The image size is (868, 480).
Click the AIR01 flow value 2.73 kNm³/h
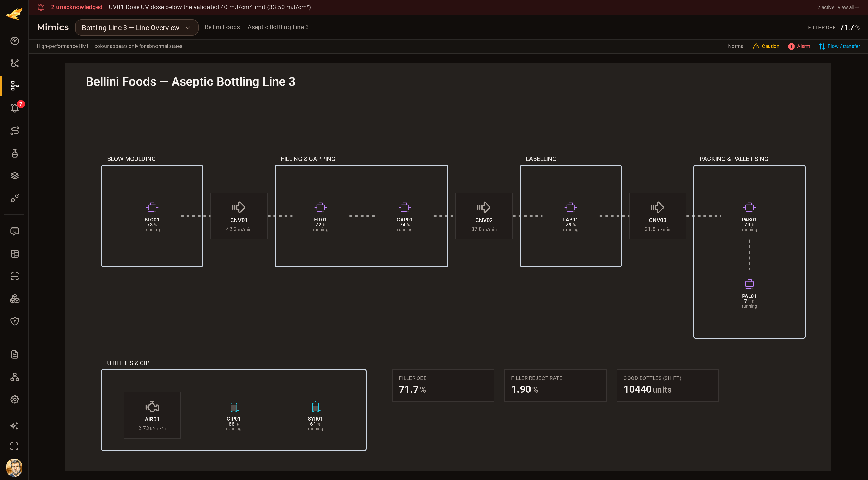(152, 428)
